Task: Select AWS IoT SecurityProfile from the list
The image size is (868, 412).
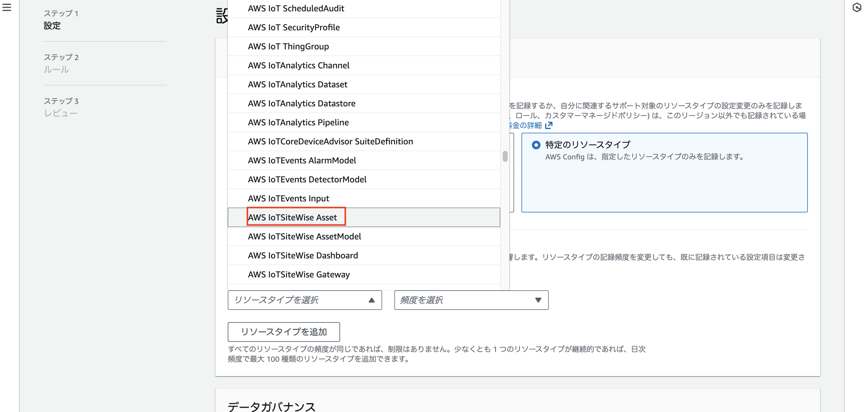Action: click(293, 27)
